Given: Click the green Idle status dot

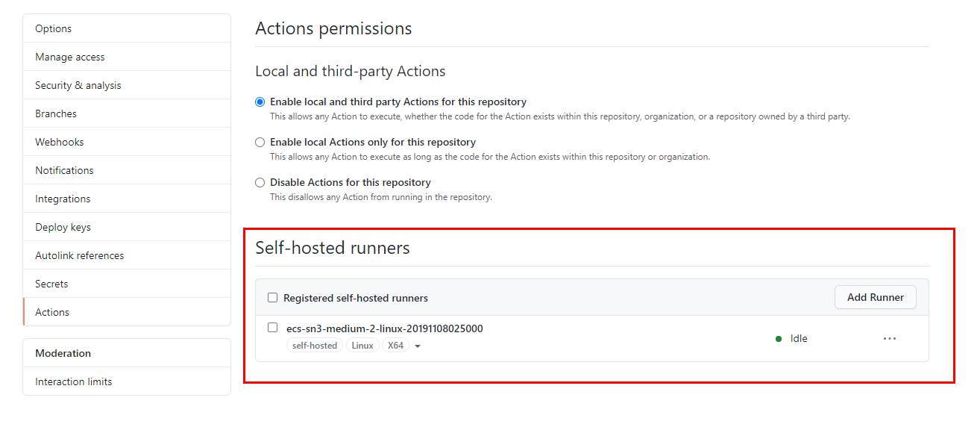Looking at the screenshot, I should (779, 339).
